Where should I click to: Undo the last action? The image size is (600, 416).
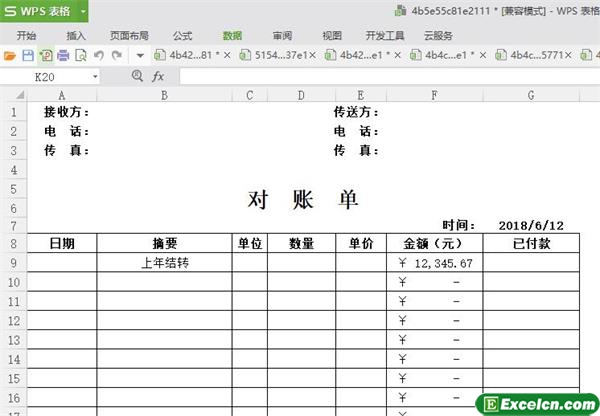point(99,56)
